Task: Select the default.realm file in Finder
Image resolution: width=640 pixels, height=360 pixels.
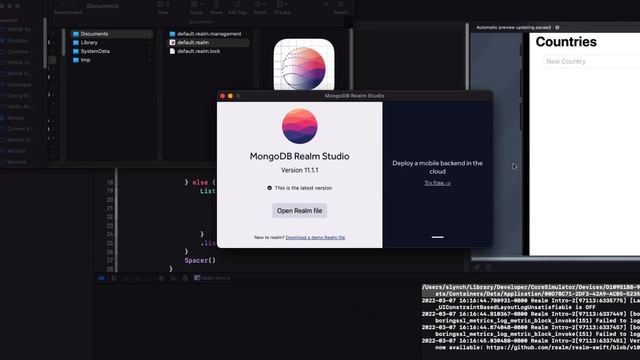Action: pyautogui.click(x=208, y=42)
